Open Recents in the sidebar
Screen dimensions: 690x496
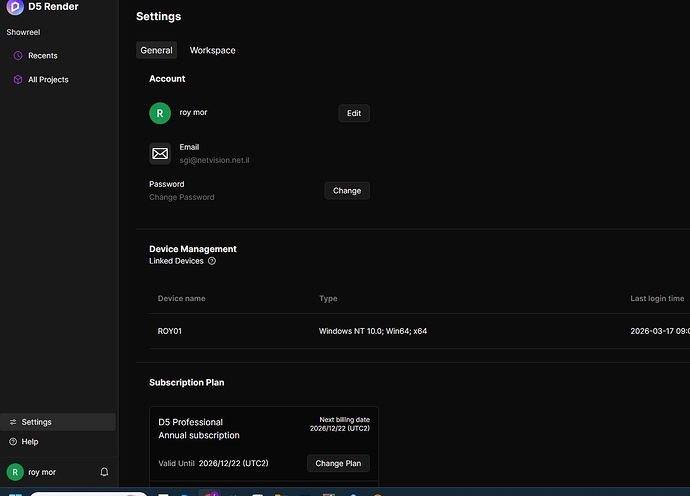[x=43, y=55]
